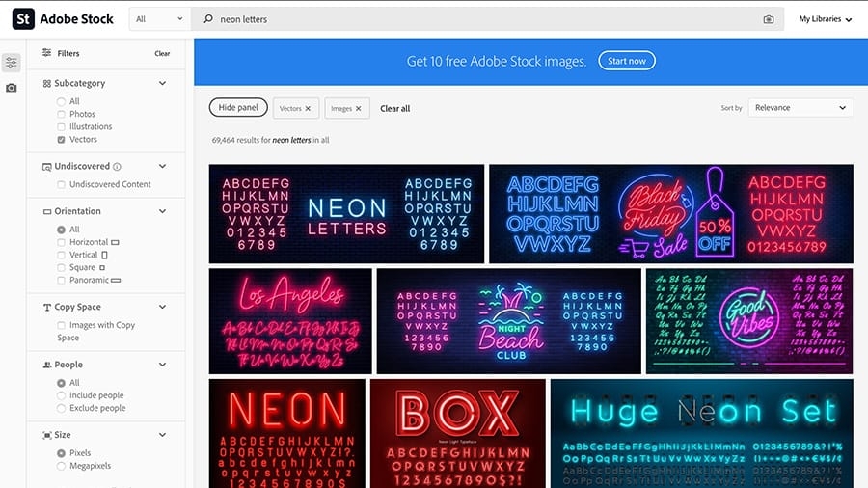Click the Clear all link
The width and height of the screenshot is (868, 488).
point(395,108)
